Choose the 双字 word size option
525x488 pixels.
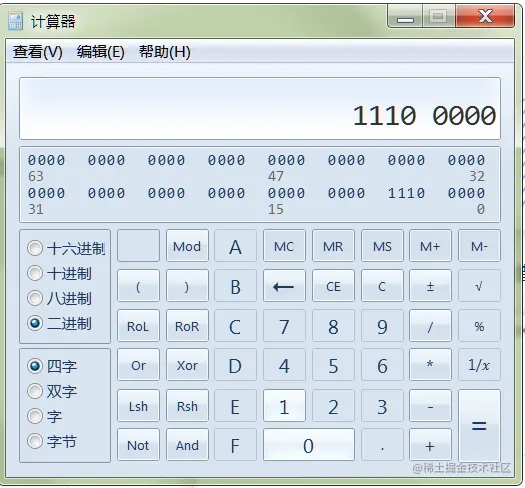click(x=35, y=391)
